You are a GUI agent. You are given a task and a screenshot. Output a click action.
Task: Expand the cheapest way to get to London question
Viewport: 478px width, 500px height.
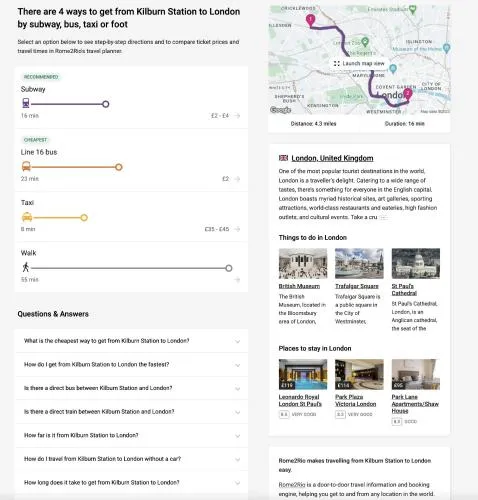(x=131, y=341)
